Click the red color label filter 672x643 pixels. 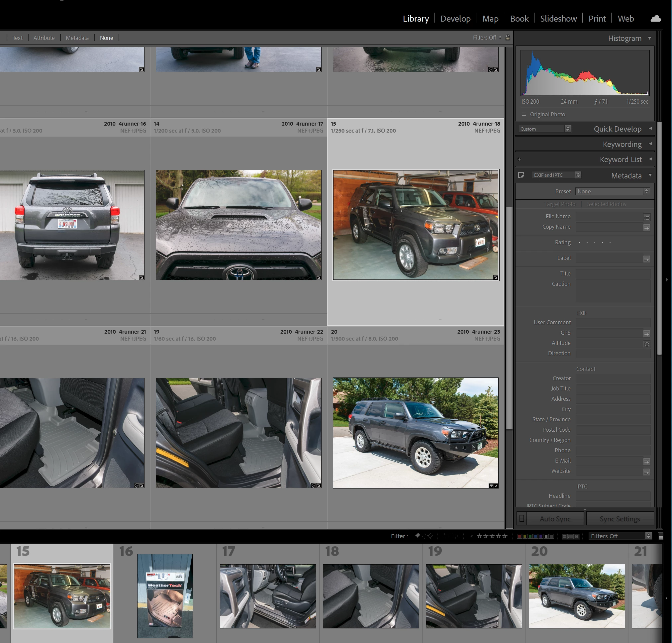[x=520, y=536]
